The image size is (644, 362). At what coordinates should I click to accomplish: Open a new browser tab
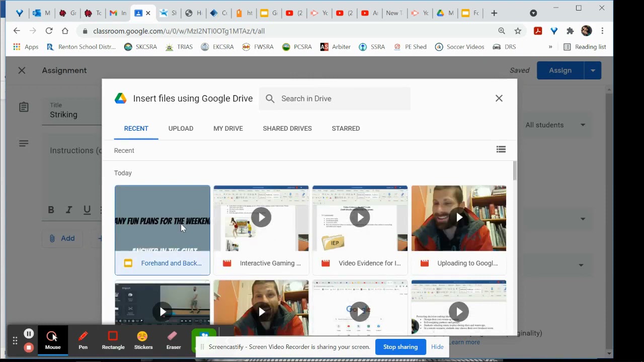494,13
